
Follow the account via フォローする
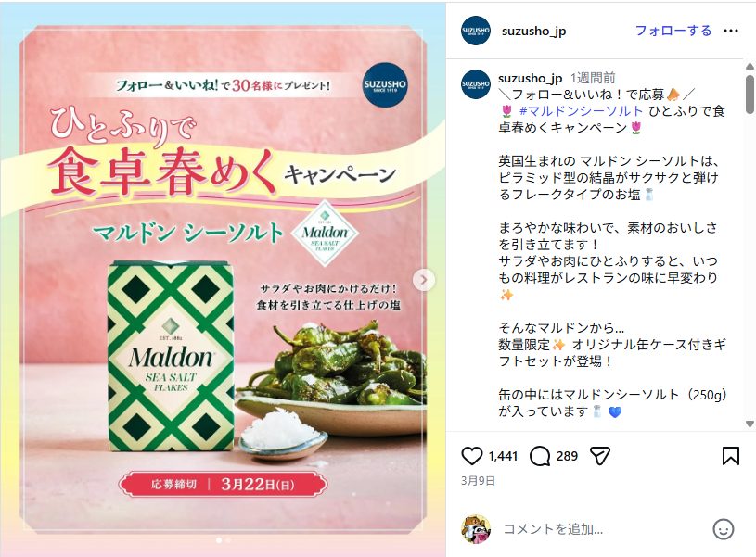tap(673, 31)
